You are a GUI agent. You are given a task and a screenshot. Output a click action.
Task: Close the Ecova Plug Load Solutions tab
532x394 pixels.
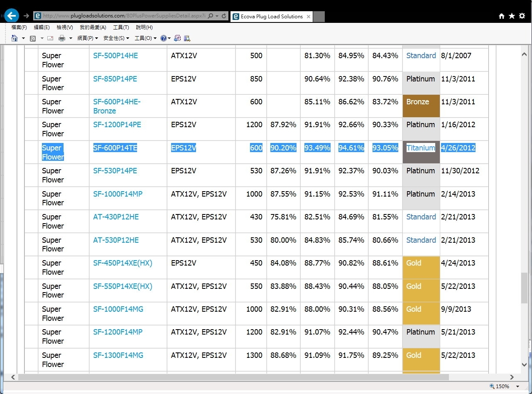(308, 17)
